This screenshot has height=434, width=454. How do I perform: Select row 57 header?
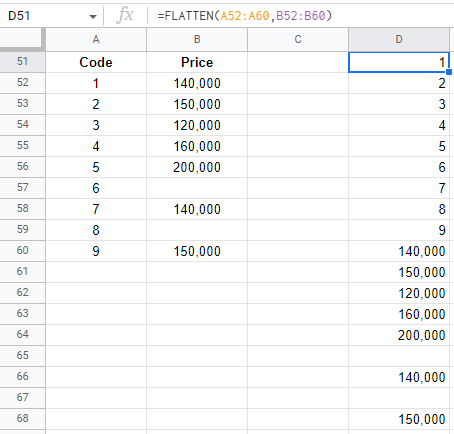[x=22, y=188]
